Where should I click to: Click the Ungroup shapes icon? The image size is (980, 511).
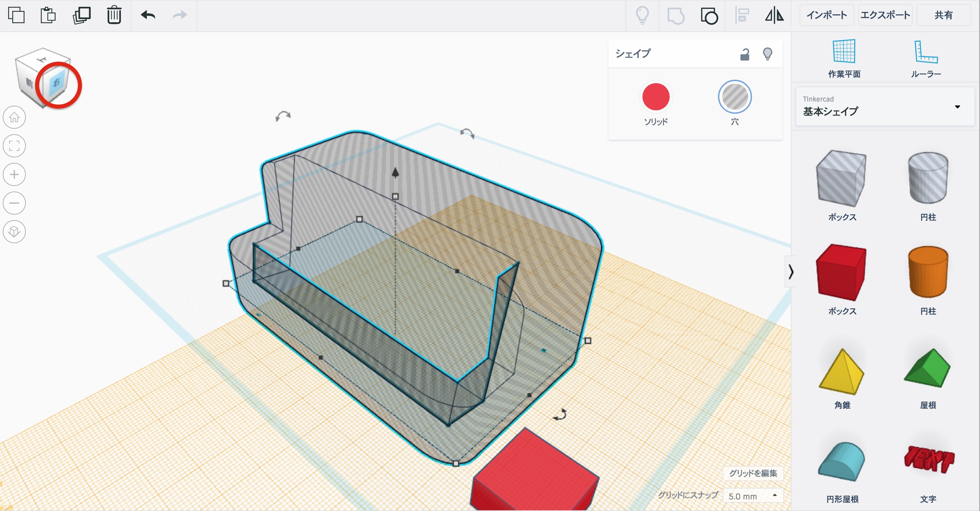(709, 16)
